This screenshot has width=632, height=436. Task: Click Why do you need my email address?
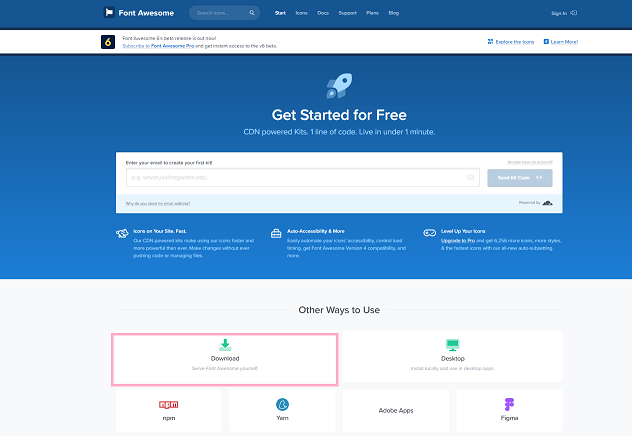[x=158, y=203]
